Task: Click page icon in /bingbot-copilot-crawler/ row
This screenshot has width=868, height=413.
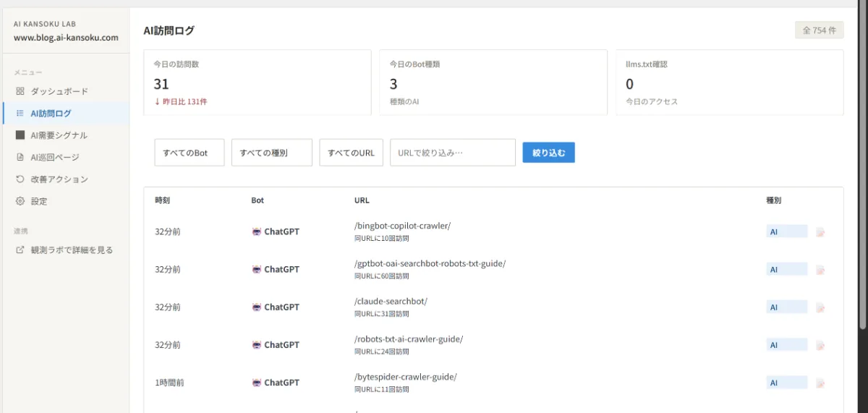Action: [820, 232]
